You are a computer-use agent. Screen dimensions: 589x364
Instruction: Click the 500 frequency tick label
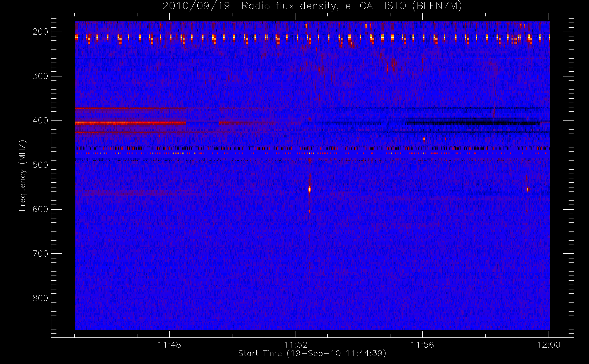40,165
